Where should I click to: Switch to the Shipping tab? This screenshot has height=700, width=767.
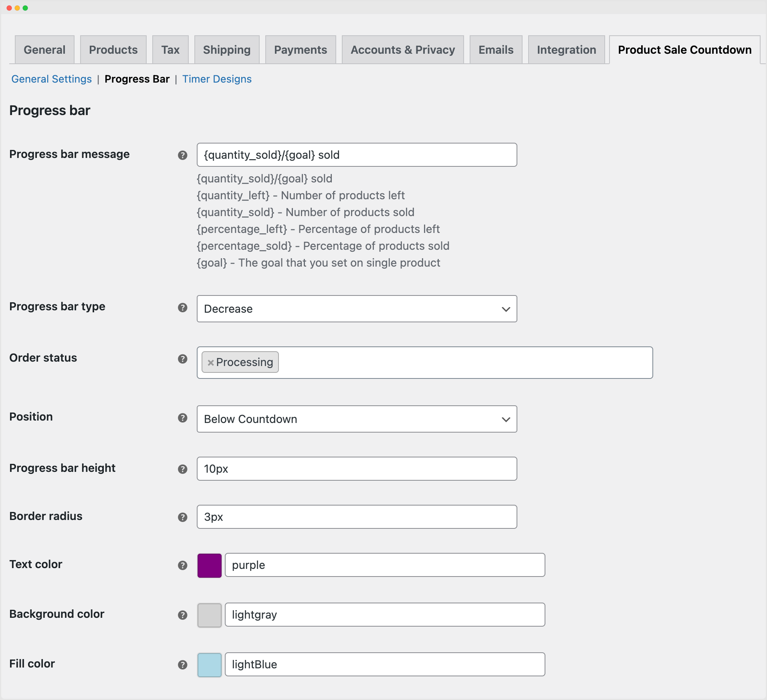(226, 50)
